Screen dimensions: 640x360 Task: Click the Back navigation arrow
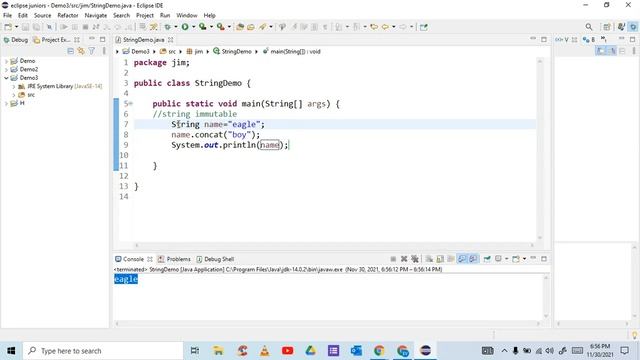[x=385, y=27]
